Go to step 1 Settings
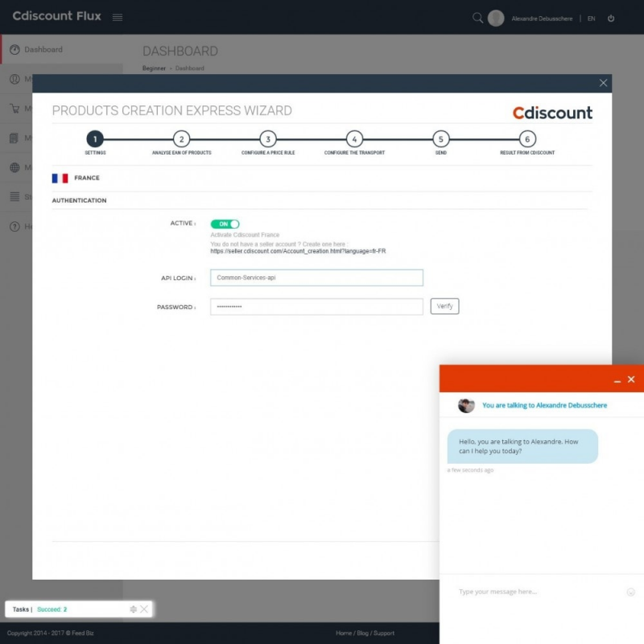This screenshot has height=644, width=644. (95, 139)
